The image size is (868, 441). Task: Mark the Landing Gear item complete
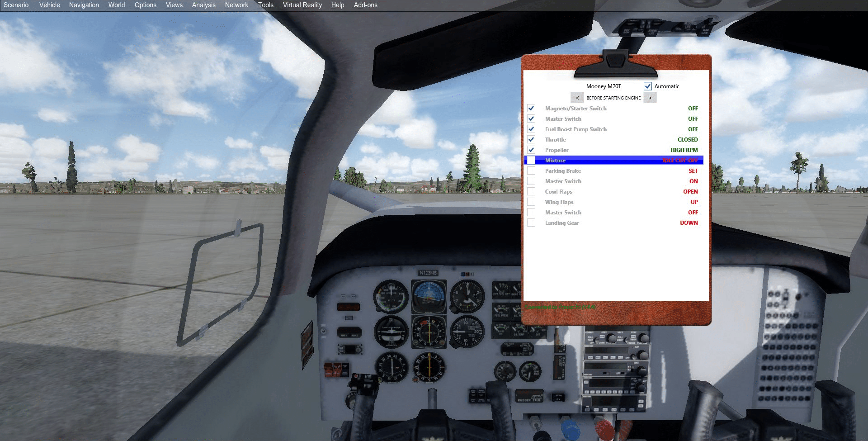tap(531, 223)
